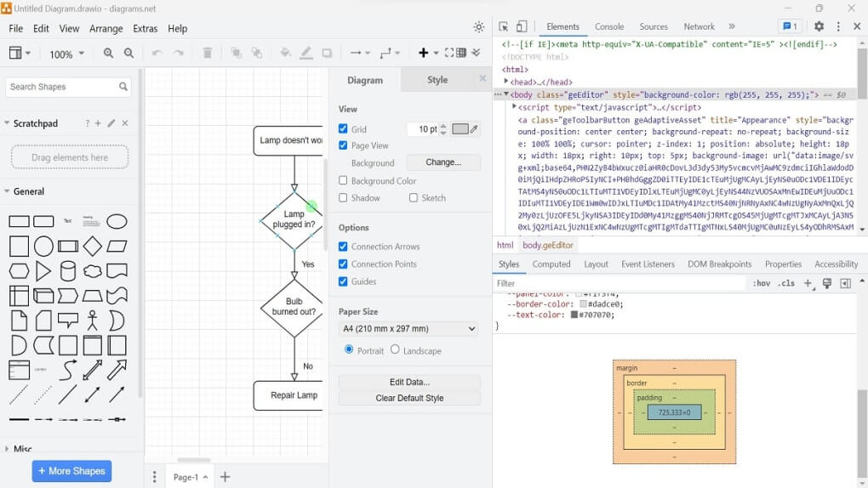The image size is (868, 488).
Task: Click the fill color bucket icon
Action: (286, 54)
